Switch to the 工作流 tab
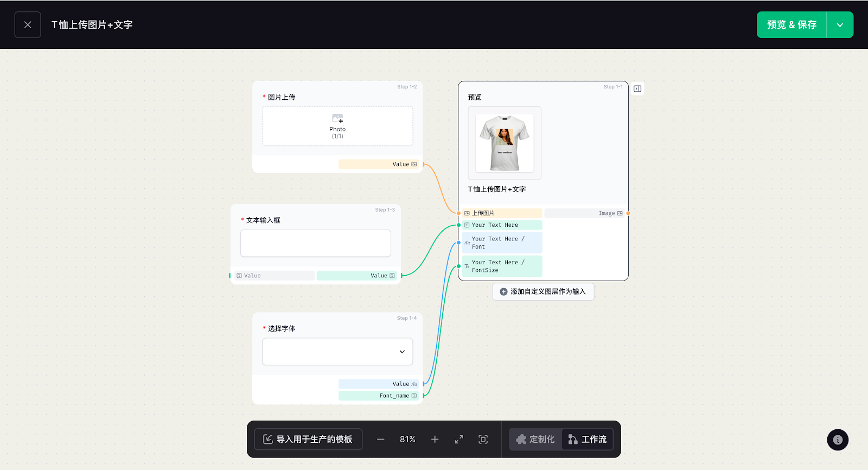Image resolution: width=868 pixels, height=470 pixels. coord(588,439)
